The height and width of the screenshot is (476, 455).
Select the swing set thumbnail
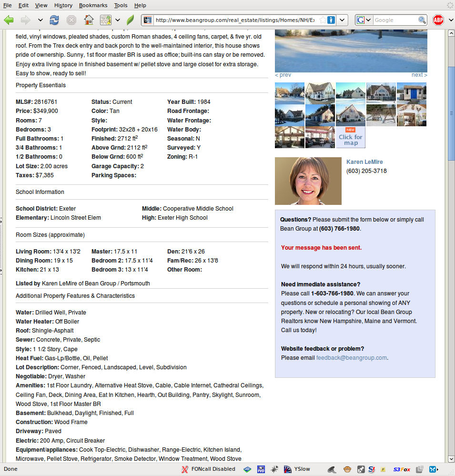pyautogui.click(x=381, y=115)
